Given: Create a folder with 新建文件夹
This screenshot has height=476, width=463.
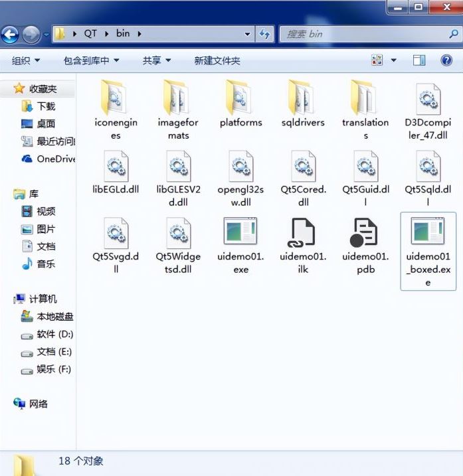Looking at the screenshot, I should pos(217,60).
